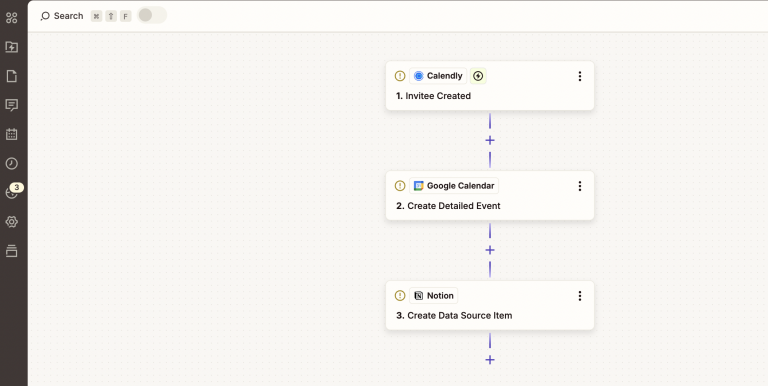Open the chat message icon in sidebar

11,105
